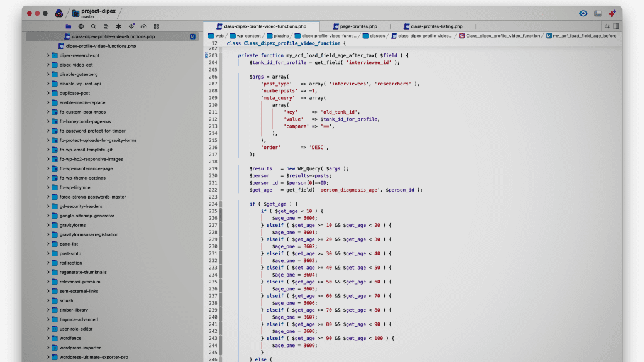This screenshot has width=644, height=362.
Task: Expand the dipex-video-cpt folder
Action: coord(48,65)
